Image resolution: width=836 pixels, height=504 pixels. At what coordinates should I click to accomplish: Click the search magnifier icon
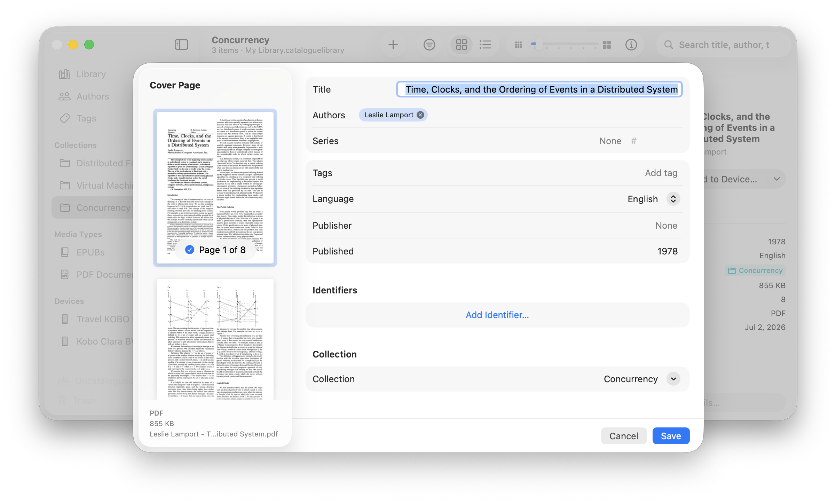coord(669,45)
